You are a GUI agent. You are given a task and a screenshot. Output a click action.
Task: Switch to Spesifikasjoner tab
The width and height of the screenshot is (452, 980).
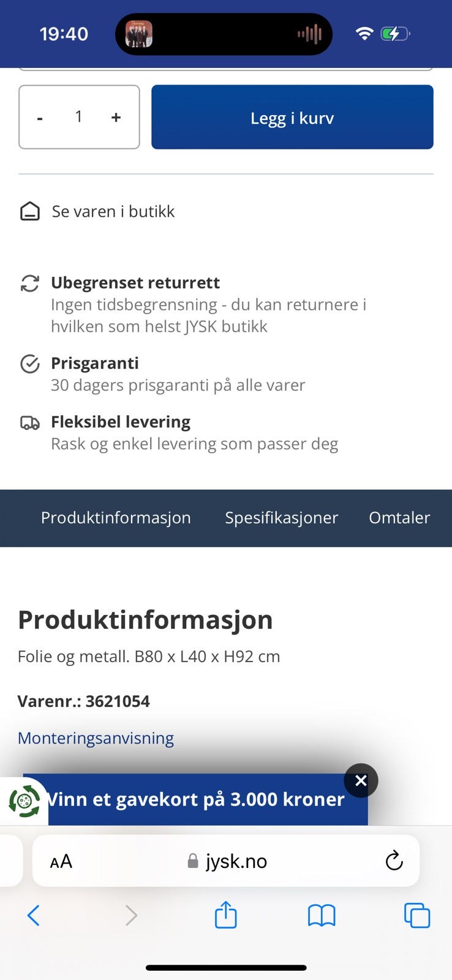pyautogui.click(x=281, y=518)
